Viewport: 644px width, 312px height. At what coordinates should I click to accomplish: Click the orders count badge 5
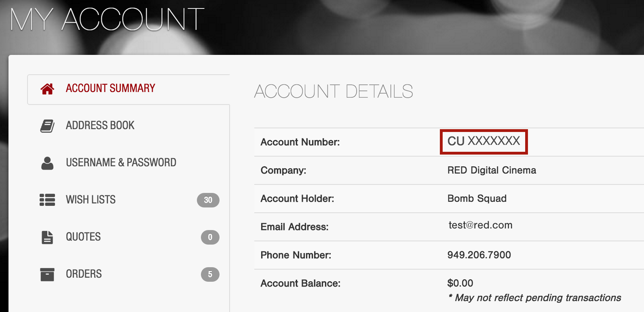(210, 274)
